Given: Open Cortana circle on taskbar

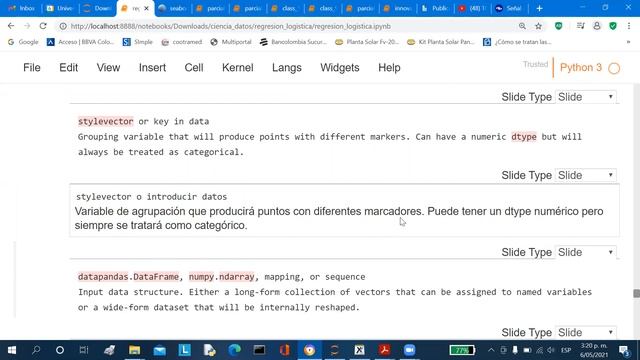Looking at the screenshot, I should (x=60, y=350).
